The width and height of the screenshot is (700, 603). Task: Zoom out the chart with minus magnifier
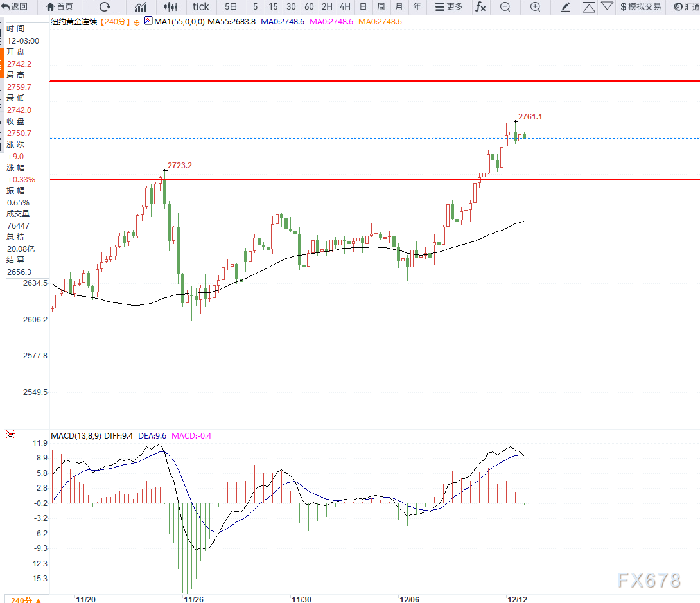tap(505, 7)
